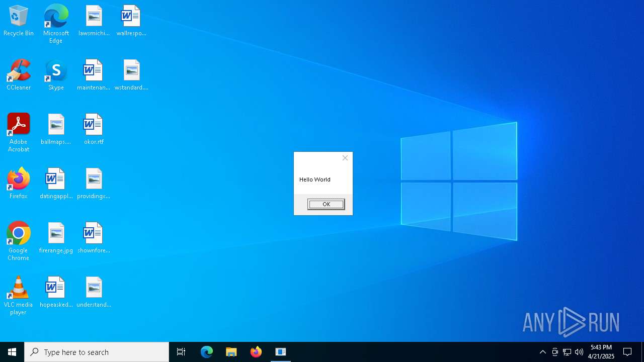644x362 pixels.
Task: Open the network status tray icon
Action: pyautogui.click(x=567, y=352)
